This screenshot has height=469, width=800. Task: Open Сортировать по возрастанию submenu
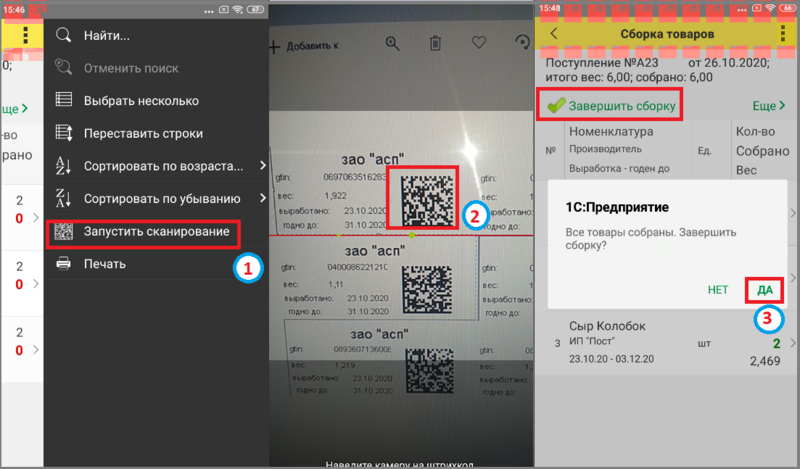click(156, 166)
